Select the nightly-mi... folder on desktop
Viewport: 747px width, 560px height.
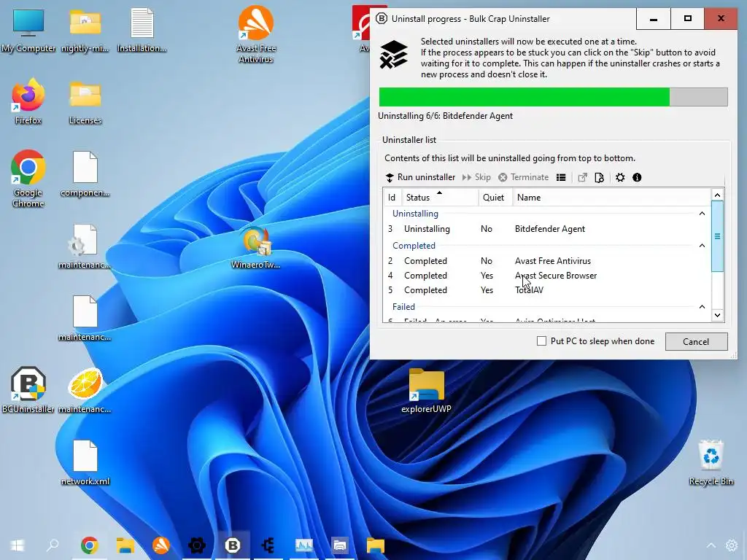pyautogui.click(x=85, y=31)
